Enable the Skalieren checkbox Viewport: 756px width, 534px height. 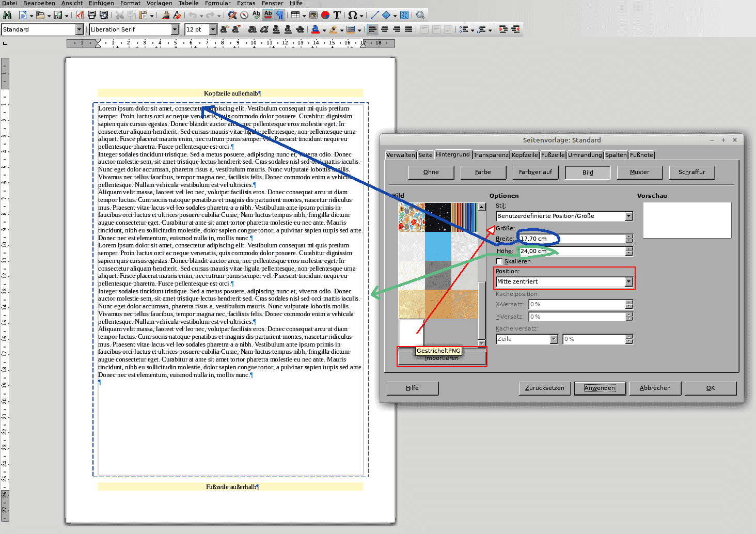click(499, 261)
